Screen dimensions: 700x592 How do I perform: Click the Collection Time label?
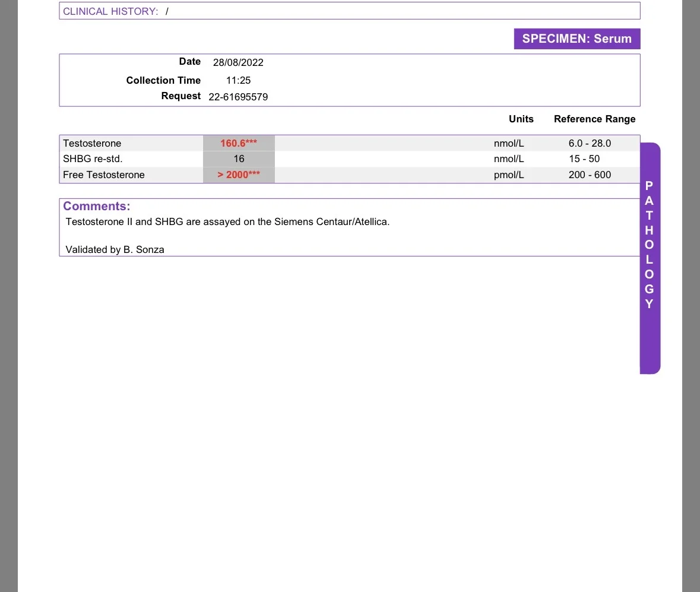pos(163,80)
